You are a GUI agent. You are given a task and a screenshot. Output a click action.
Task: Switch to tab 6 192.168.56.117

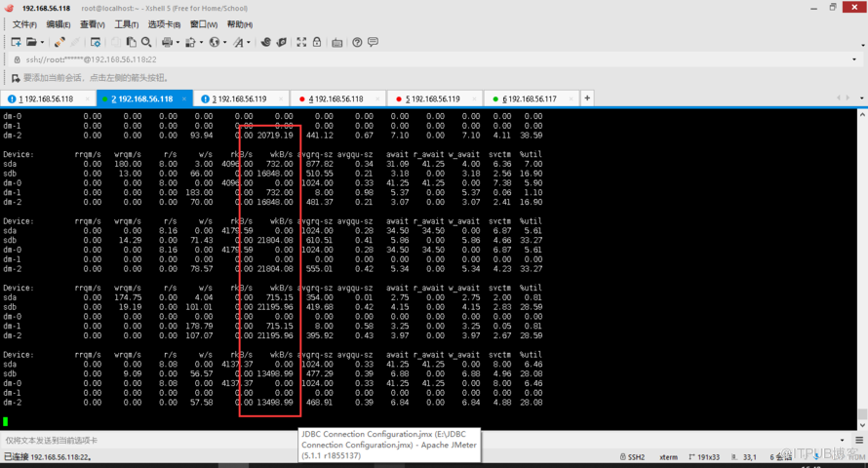coord(530,98)
